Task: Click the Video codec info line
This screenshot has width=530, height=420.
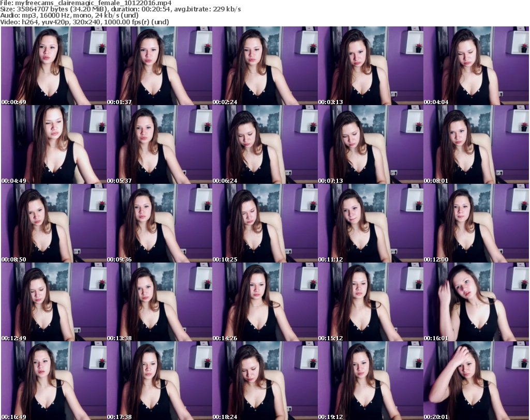Action: (x=85, y=22)
